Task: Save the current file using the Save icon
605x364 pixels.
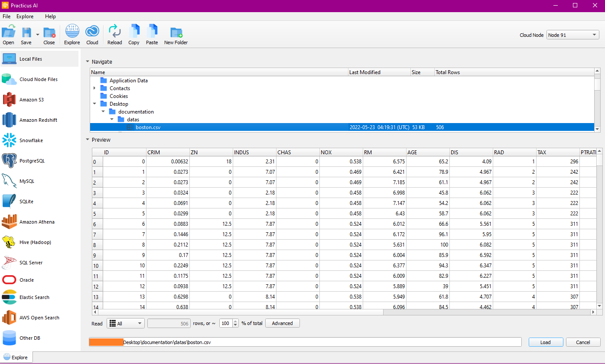Action: tap(26, 35)
